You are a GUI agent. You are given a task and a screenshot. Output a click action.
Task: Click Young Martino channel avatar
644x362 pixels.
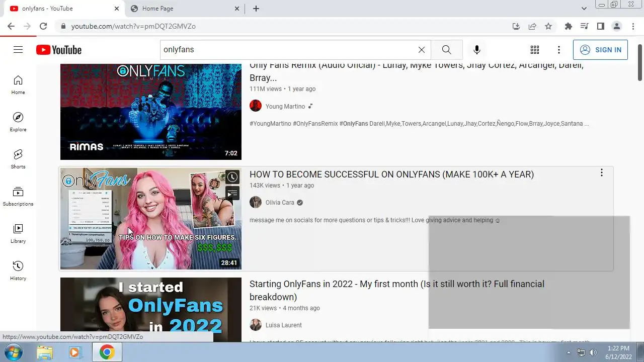pyautogui.click(x=256, y=106)
